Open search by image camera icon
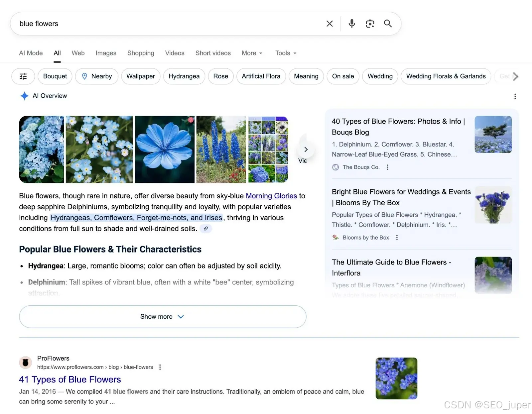 pyautogui.click(x=370, y=24)
